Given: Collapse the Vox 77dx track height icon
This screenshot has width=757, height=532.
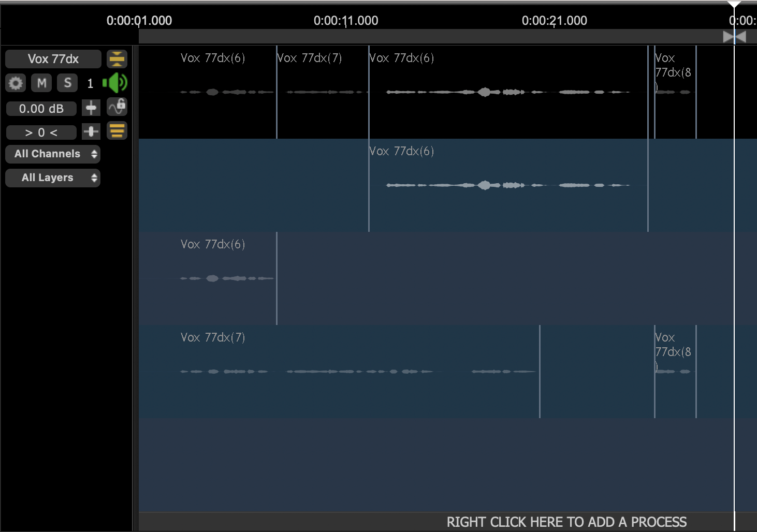Looking at the screenshot, I should (x=117, y=58).
